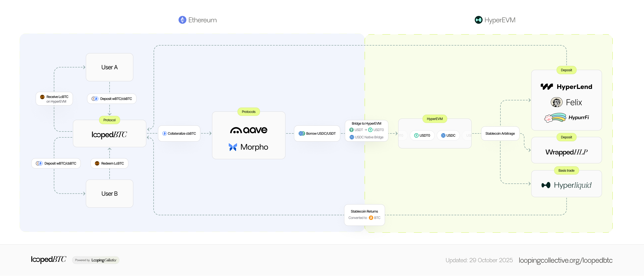Click the Updated: 29 October 2025 text
Image resolution: width=644 pixels, height=276 pixels.
click(479, 261)
